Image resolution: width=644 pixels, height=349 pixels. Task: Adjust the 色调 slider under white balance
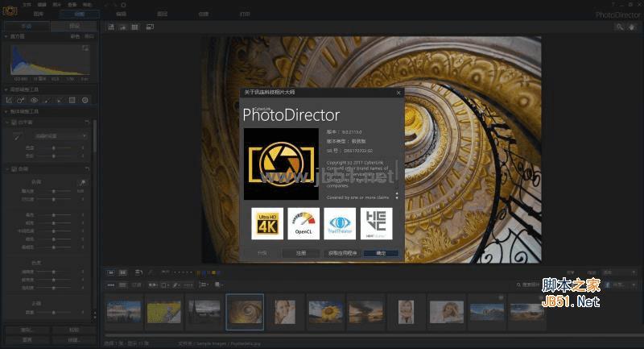(x=53, y=156)
